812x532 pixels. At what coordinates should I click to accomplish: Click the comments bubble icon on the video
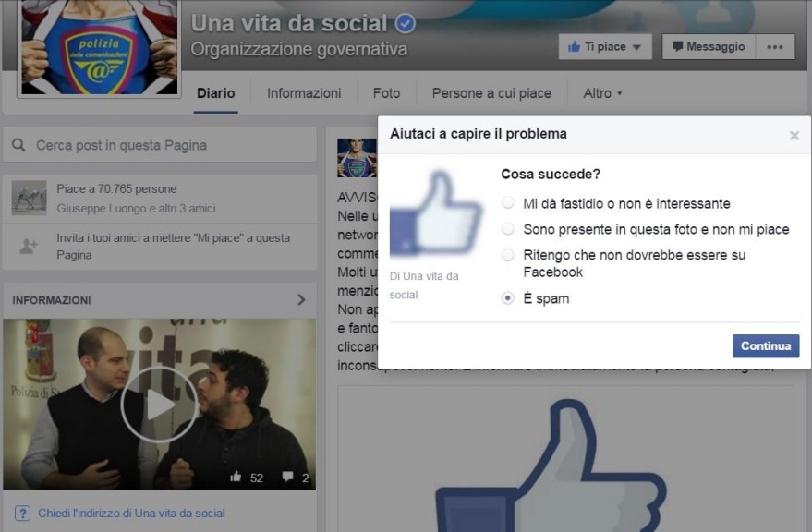pyautogui.click(x=287, y=477)
